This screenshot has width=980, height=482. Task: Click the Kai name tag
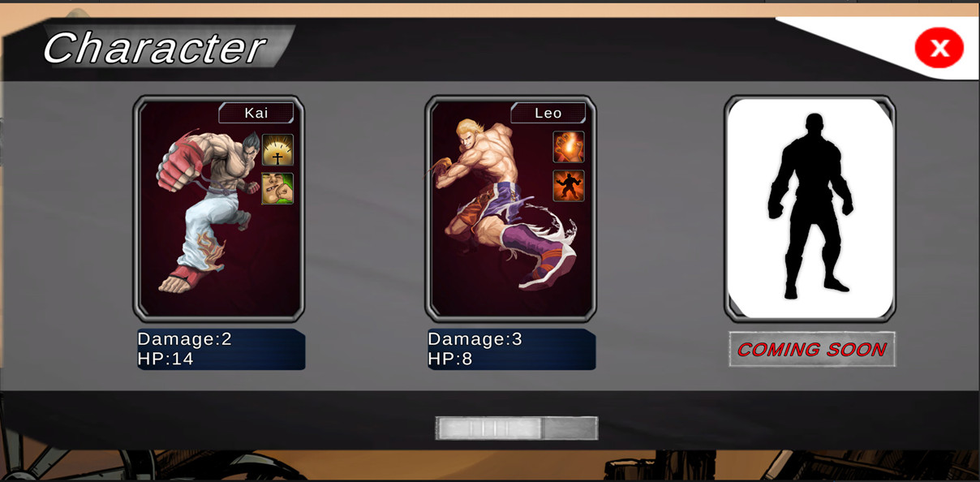[x=256, y=113]
